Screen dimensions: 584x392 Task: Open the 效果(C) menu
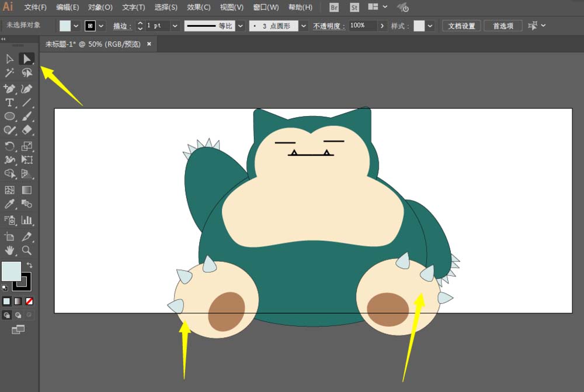click(199, 8)
